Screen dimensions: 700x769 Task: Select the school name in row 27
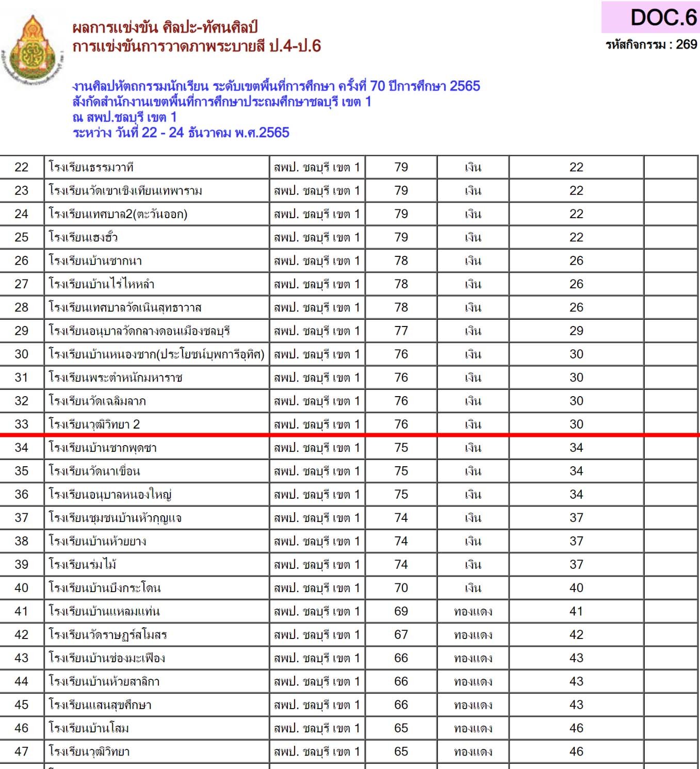[x=101, y=284]
